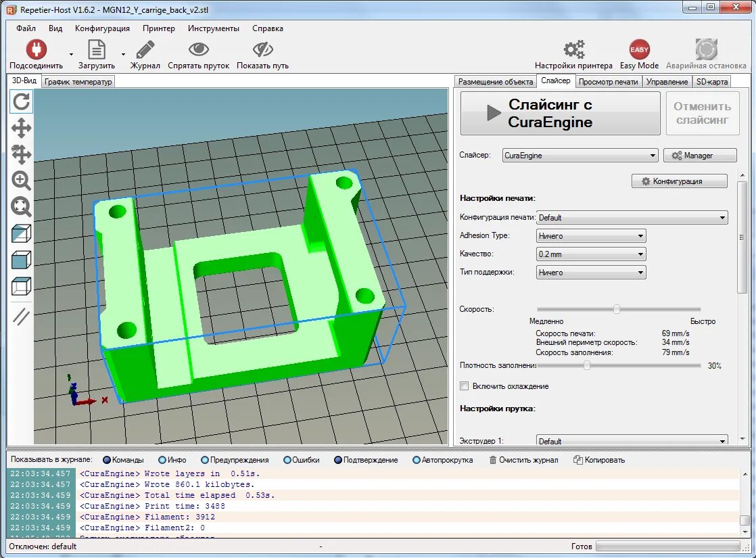Switch to SD-карта tab
Image resolution: width=756 pixels, height=558 pixels.
coord(712,82)
